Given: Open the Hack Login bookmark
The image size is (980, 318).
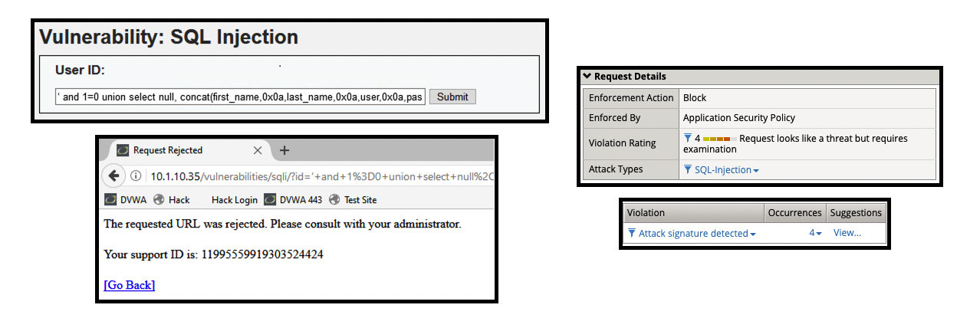Looking at the screenshot, I should point(234,200).
